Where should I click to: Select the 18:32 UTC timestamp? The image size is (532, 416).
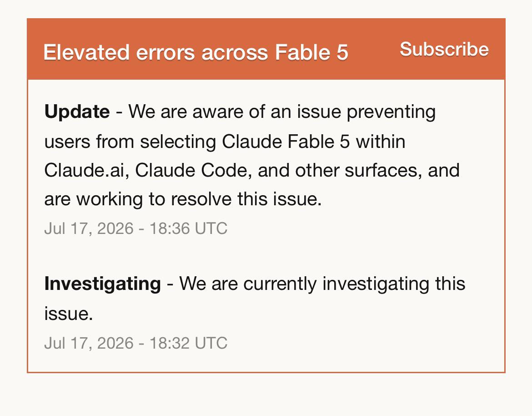(x=188, y=343)
